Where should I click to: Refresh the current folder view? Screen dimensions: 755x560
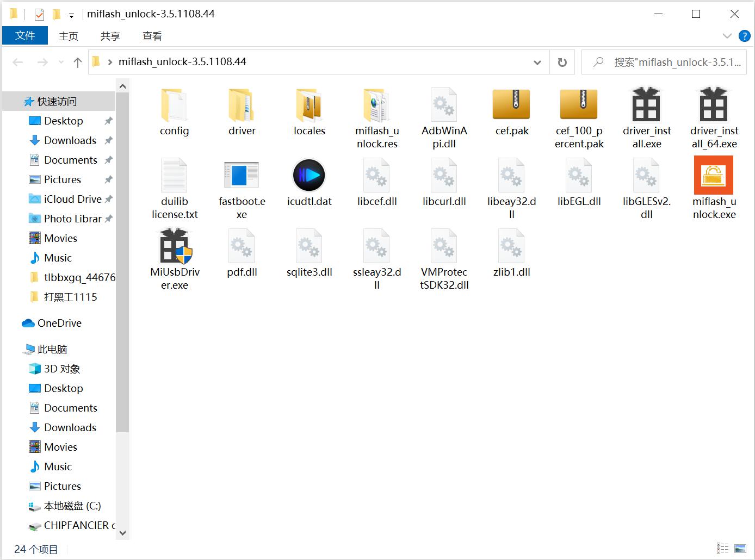coord(562,63)
